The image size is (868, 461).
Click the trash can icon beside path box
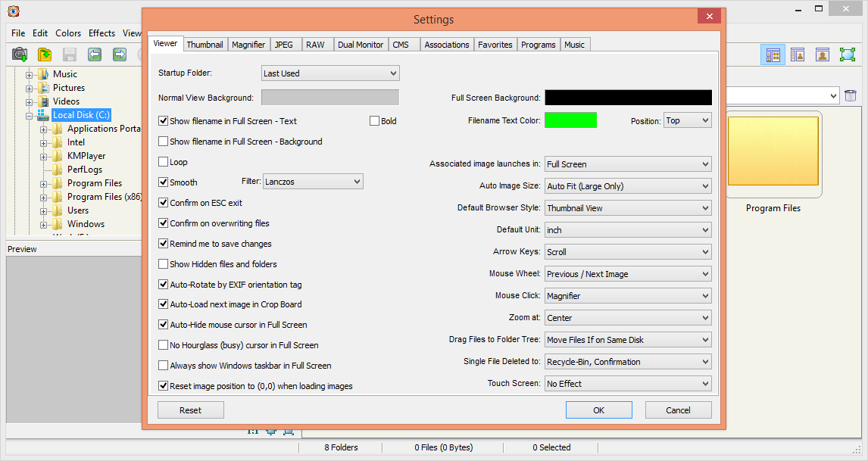[851, 95]
